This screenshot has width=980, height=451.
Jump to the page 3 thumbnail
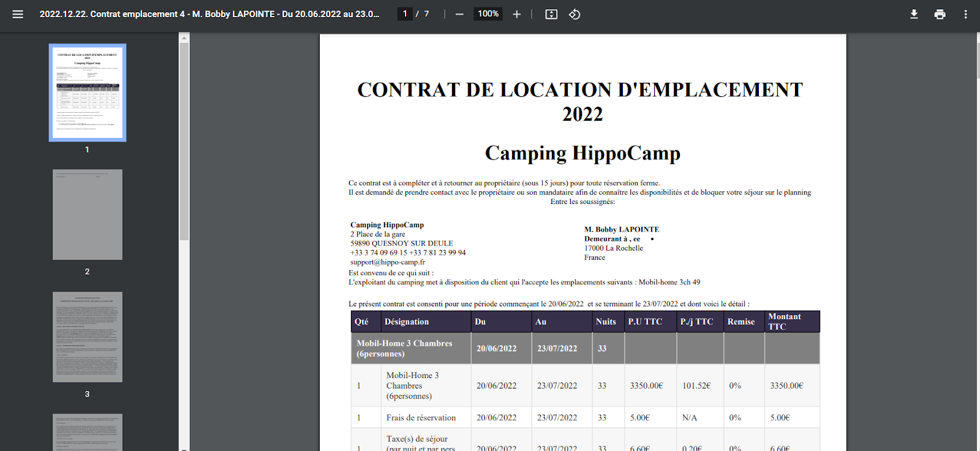88,337
